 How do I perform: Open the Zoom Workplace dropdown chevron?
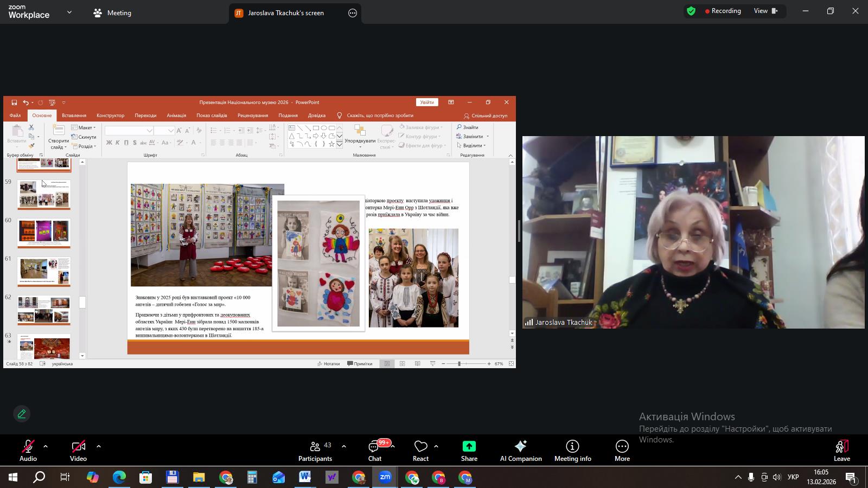tap(69, 12)
